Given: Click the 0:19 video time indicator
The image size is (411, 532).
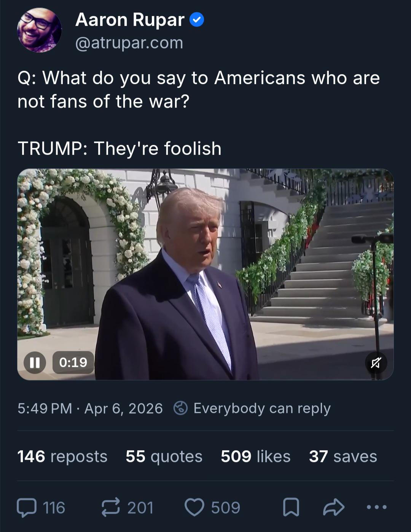Looking at the screenshot, I should 73,362.
